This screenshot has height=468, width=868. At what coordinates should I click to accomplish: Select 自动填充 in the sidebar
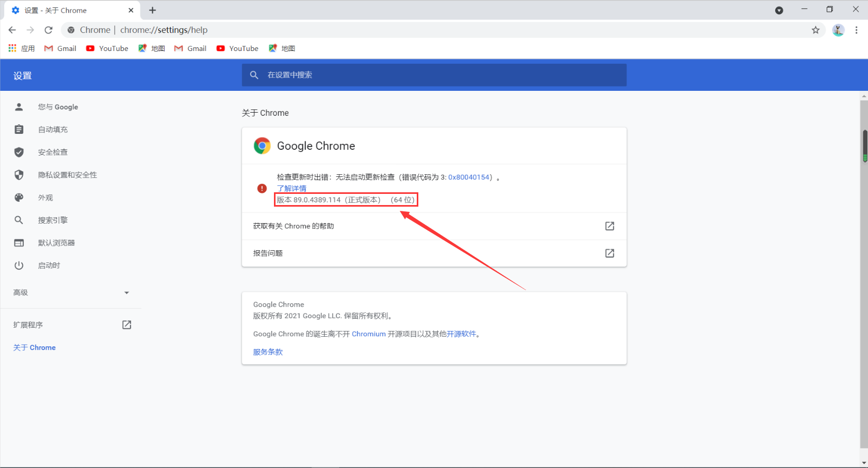[53, 130]
